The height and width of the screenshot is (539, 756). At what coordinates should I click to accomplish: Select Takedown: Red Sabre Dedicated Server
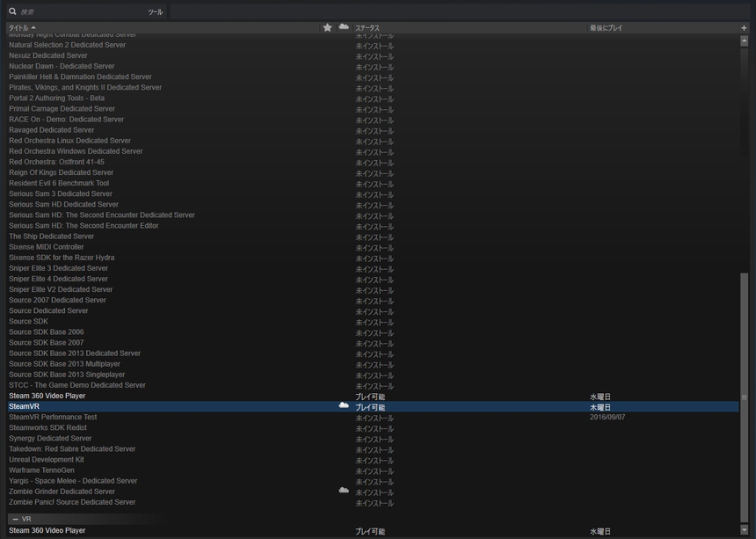point(72,448)
